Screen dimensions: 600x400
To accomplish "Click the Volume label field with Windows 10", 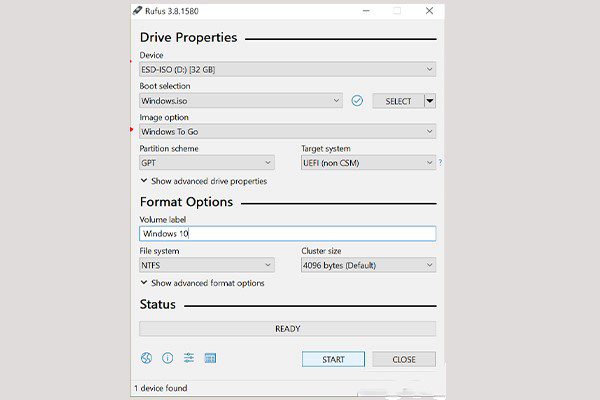I will pyautogui.click(x=287, y=233).
